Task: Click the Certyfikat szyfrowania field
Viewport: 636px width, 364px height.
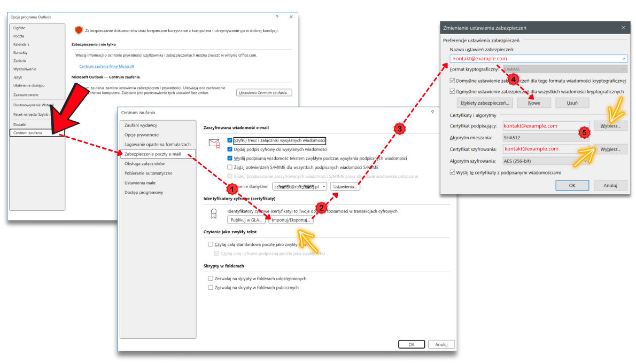Action: coord(546,149)
